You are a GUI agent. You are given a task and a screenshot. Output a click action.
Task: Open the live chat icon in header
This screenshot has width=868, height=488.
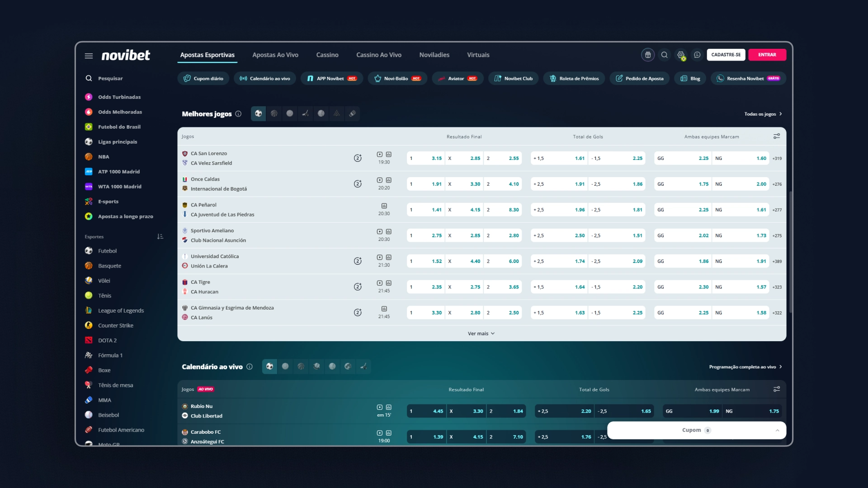pyautogui.click(x=697, y=55)
